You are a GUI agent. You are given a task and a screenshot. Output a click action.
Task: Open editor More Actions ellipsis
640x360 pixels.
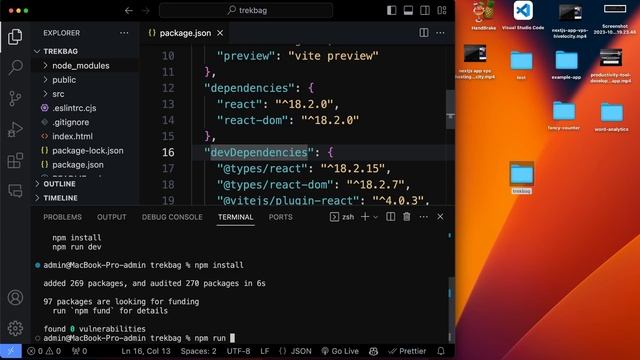point(440,33)
